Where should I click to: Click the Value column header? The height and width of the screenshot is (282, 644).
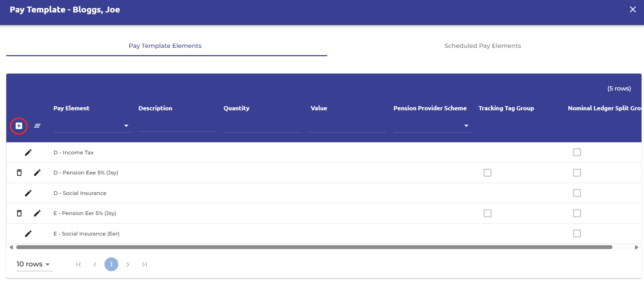(319, 108)
